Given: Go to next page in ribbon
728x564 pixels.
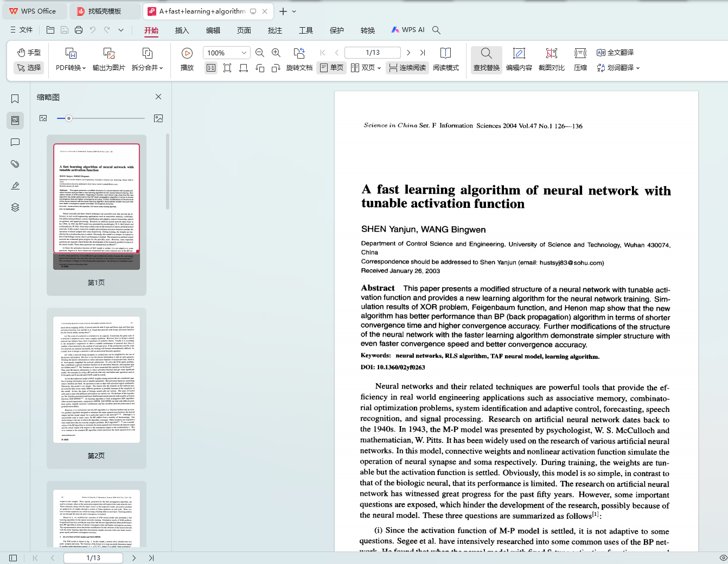Looking at the screenshot, I should (408, 53).
